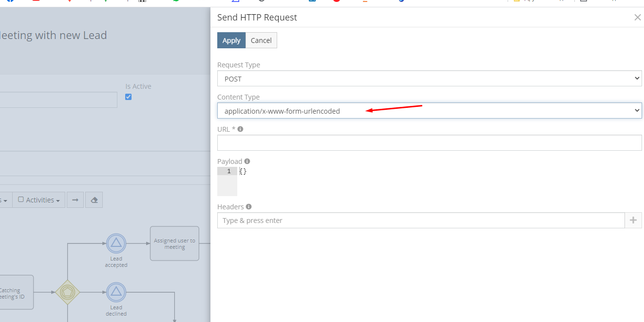The image size is (644, 322).
Task: Click the Headers info icon
Action: [249, 207]
